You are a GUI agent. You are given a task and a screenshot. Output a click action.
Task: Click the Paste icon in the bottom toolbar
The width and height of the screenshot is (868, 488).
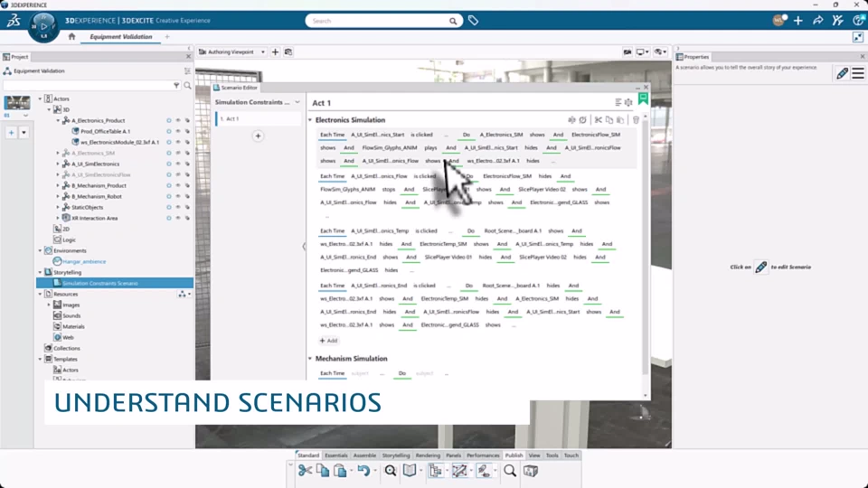(x=341, y=471)
